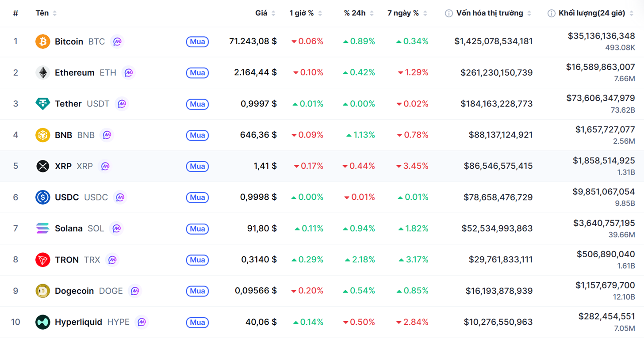Open the TRON name link
Screen dimensions: 644x338
click(67, 260)
